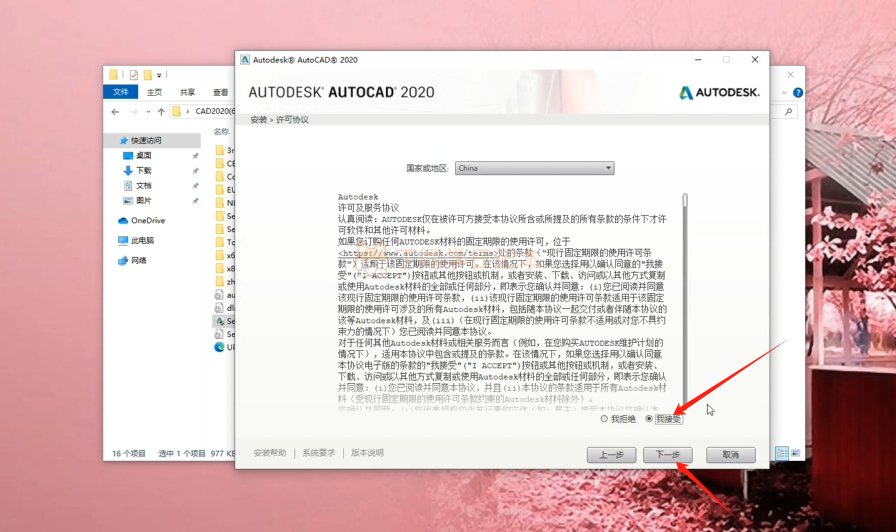
Task: Open the 共享 ribbon tab in Explorer
Action: (x=187, y=92)
